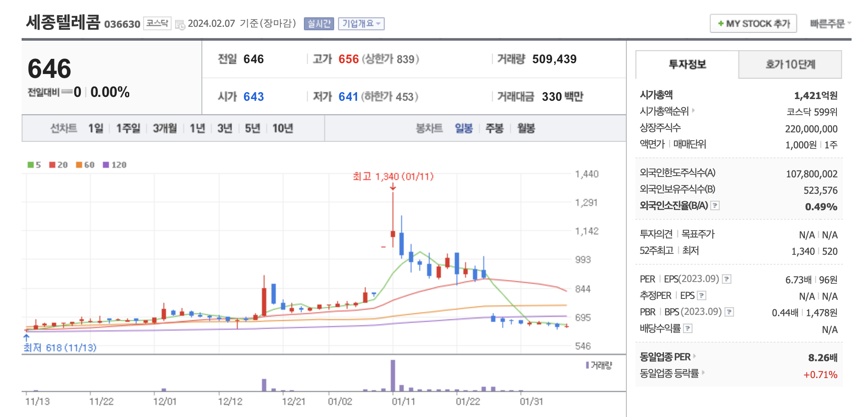Click the 1,142 price axis label

(587, 231)
